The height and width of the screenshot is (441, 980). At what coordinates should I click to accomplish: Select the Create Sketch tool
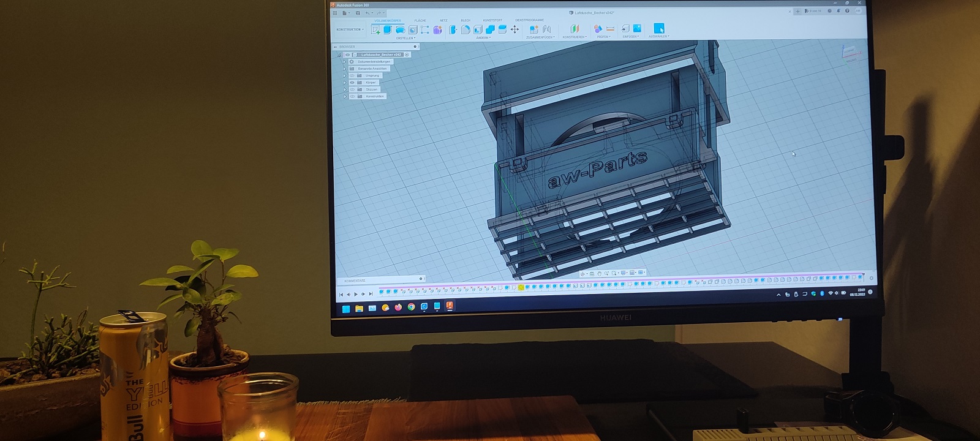point(375,29)
